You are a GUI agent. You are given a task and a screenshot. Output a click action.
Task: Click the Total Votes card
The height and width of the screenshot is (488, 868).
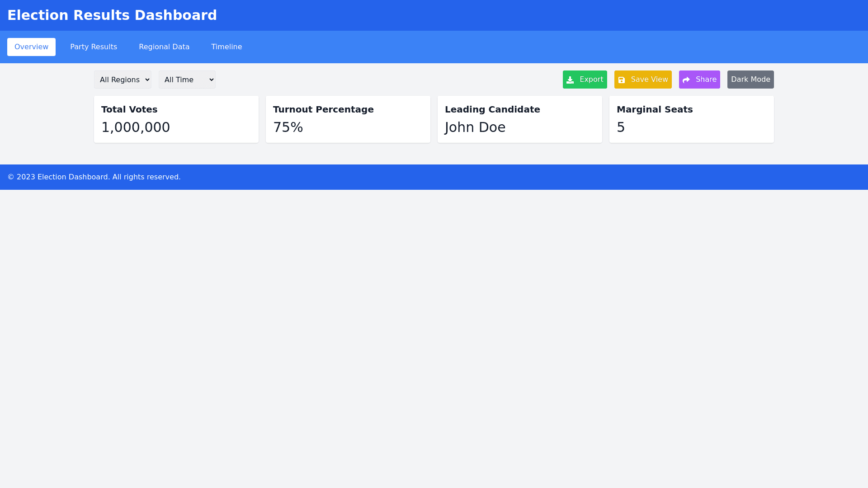(x=176, y=119)
